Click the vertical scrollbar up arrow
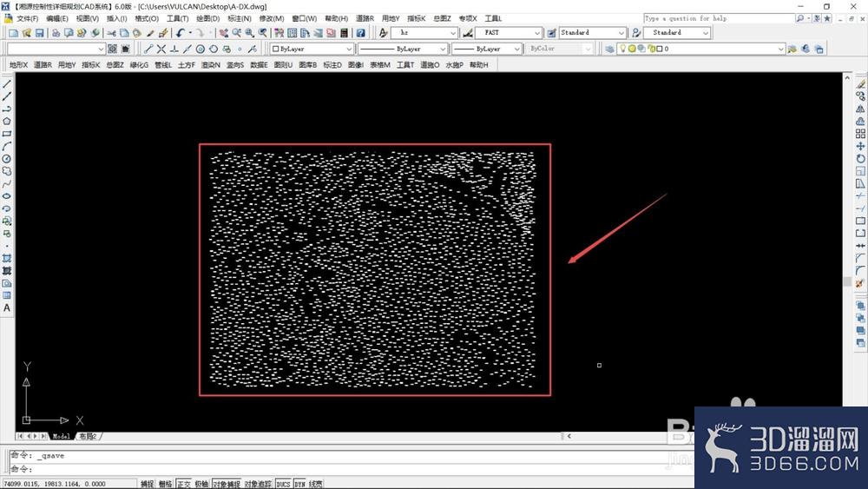The width and height of the screenshot is (868, 489). pyautogui.click(x=847, y=78)
